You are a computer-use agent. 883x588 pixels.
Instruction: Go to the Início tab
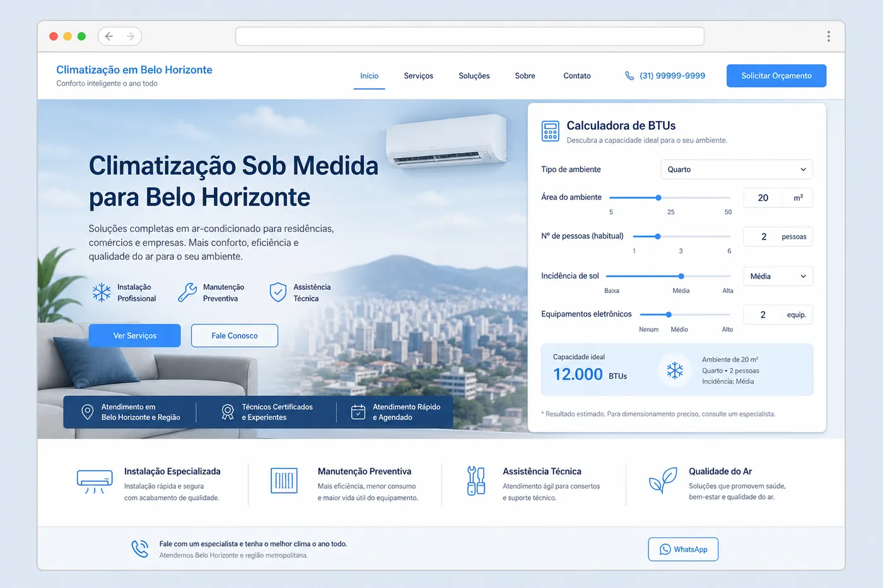pyautogui.click(x=369, y=76)
